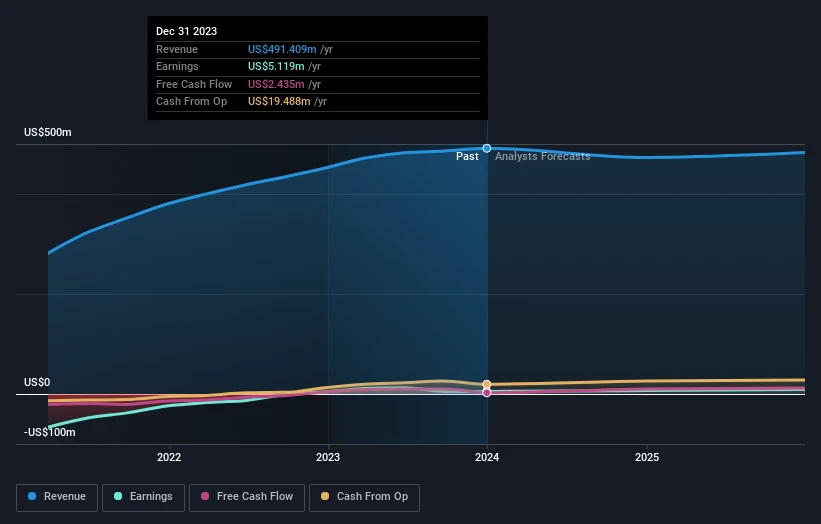This screenshot has height=524, width=821.
Task: Click the blue Revenue legend dot
Action: pyautogui.click(x=33, y=496)
